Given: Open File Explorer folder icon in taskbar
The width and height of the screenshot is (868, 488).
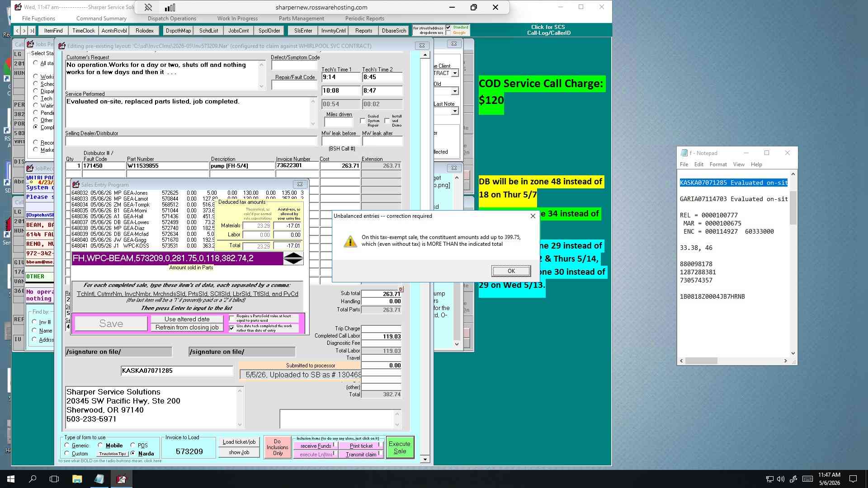Looking at the screenshot, I should 77,479.
